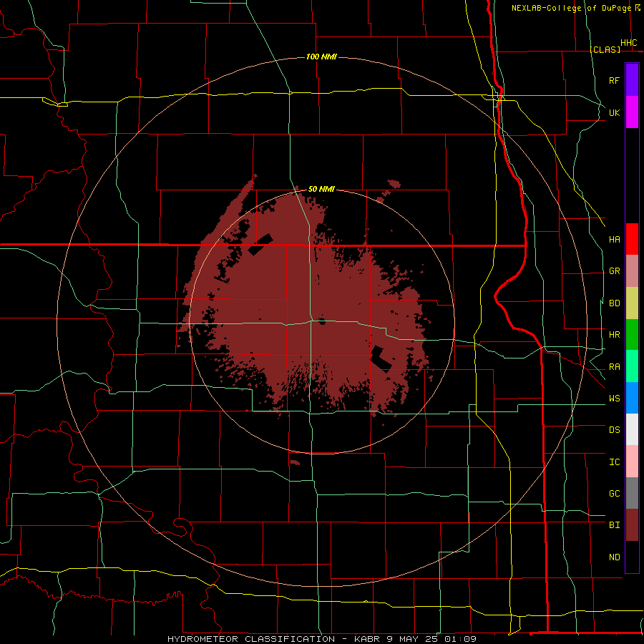The height and width of the screenshot is (644, 644).
Task: Click the 'RF' legend label
Action: coord(615,81)
